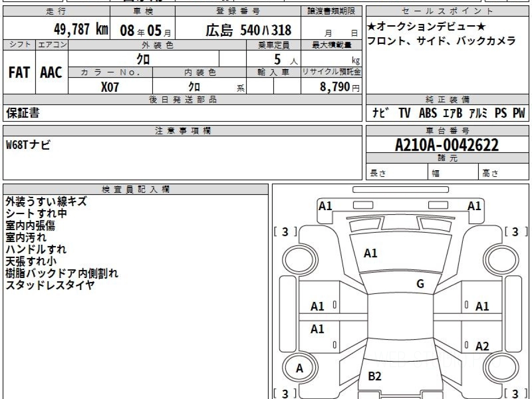This screenshot has width=532, height=399.
Task: Select registration number 広島 540ハ318
Action: [248, 30]
